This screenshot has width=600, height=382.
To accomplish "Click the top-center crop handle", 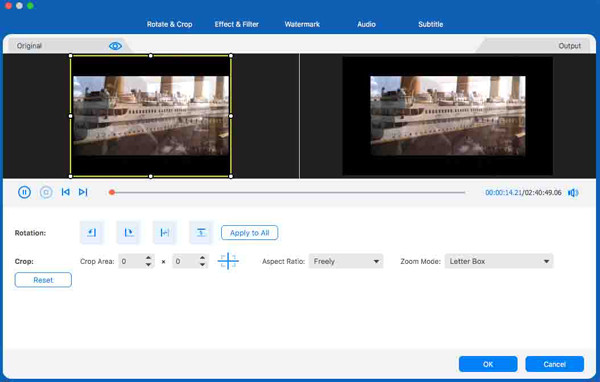I will (151, 56).
